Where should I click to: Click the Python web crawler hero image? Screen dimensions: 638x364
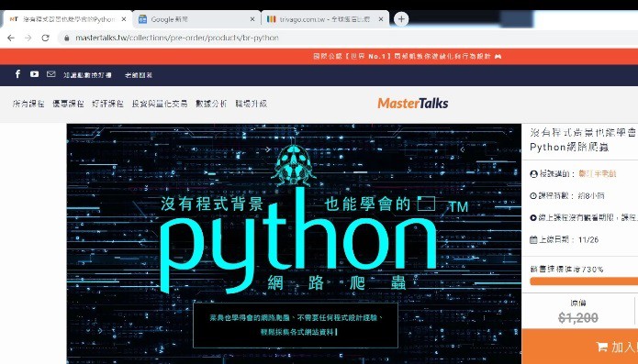[x=294, y=244]
